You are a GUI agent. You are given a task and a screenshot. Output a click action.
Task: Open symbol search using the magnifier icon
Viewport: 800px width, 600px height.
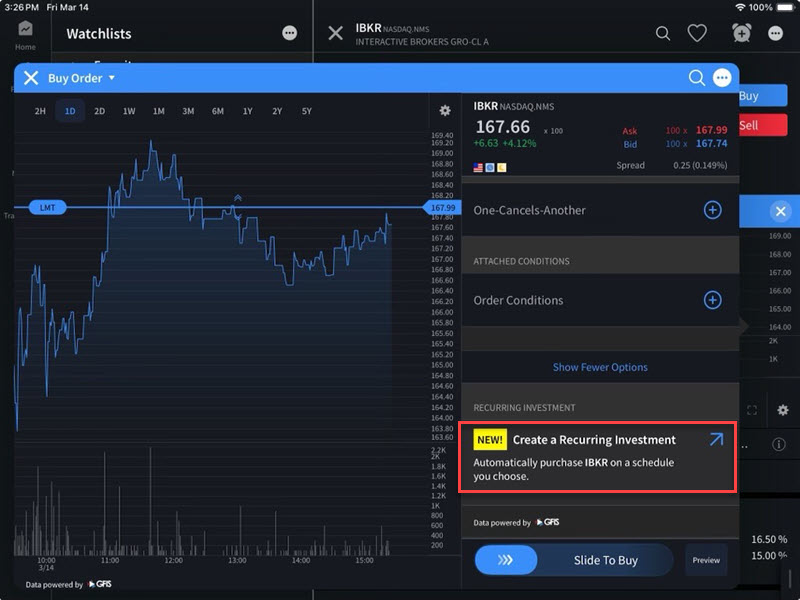coord(663,33)
